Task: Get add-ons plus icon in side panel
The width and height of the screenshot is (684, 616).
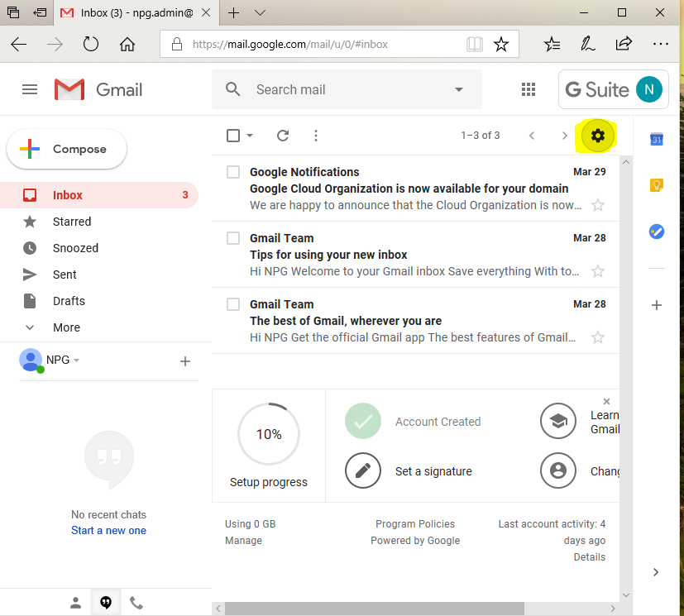Action: pyautogui.click(x=657, y=305)
